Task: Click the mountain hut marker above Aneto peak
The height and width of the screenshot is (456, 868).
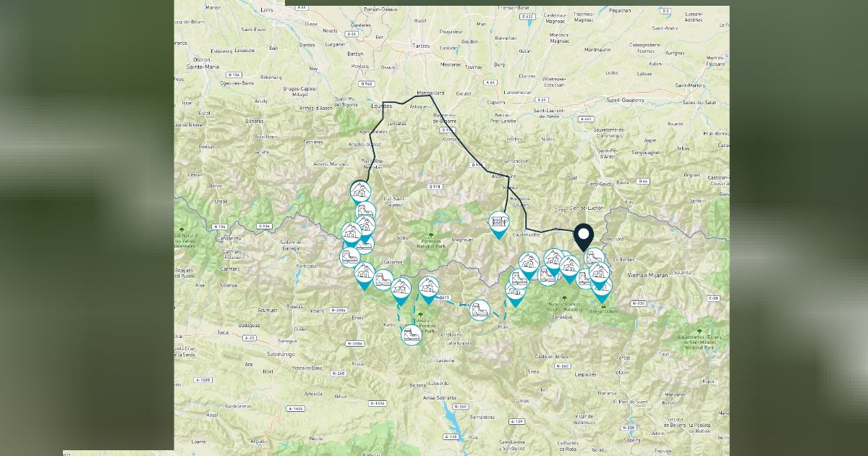Action: (601, 287)
